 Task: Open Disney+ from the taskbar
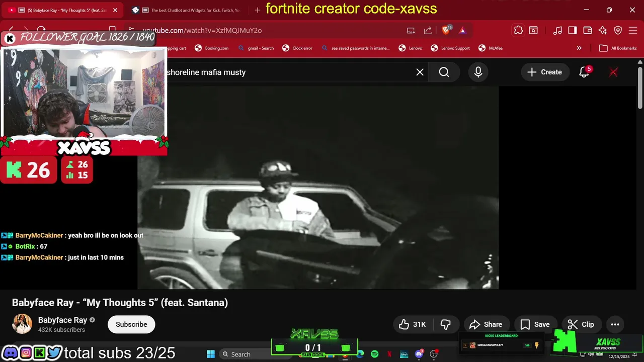[x=404, y=354]
